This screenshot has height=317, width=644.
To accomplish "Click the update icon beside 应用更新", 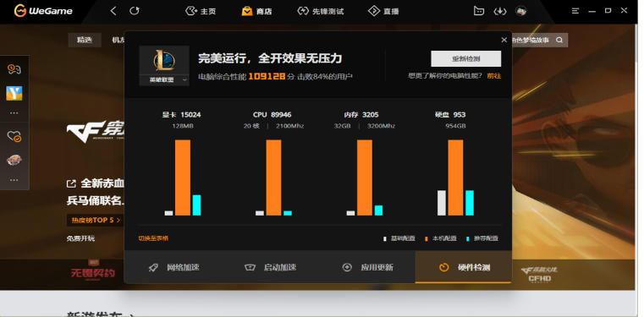I will tap(347, 267).
